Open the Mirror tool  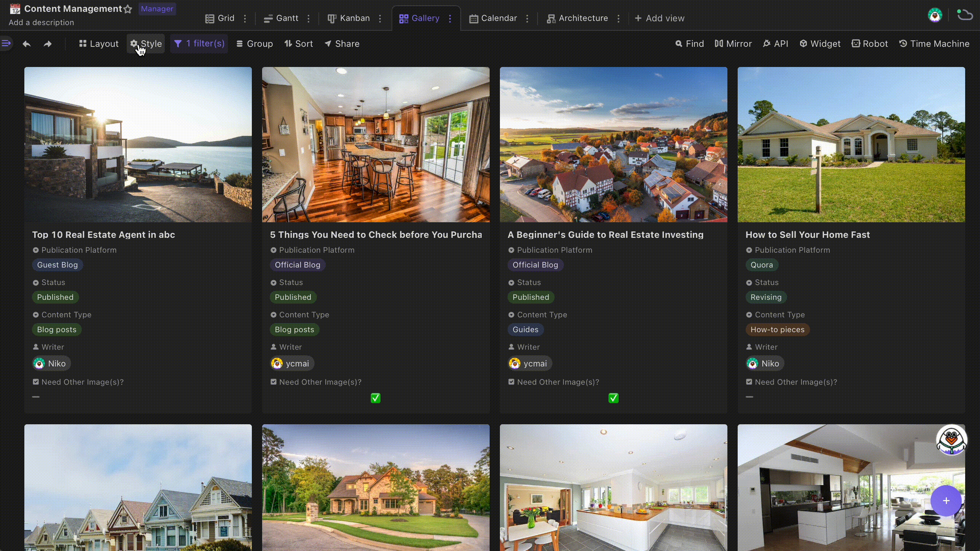point(733,44)
